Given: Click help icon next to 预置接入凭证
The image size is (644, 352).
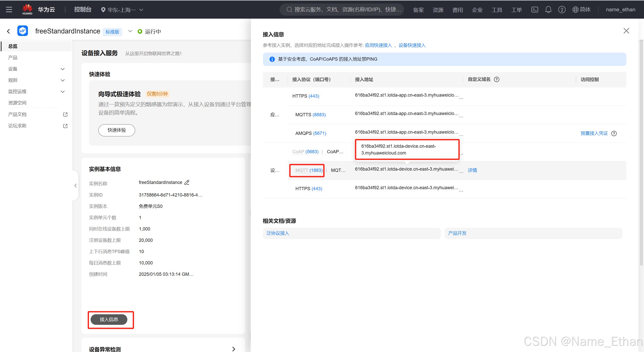Looking at the screenshot, I should [x=614, y=133].
